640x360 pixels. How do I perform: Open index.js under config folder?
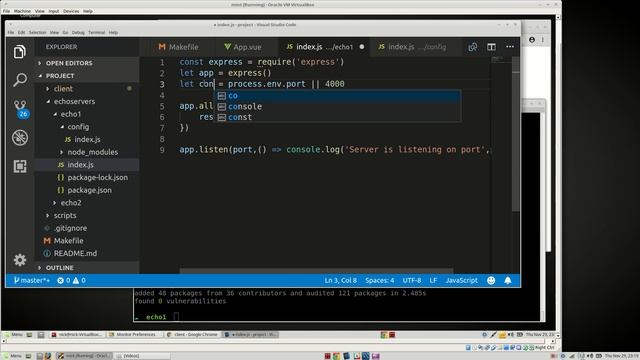87,139
